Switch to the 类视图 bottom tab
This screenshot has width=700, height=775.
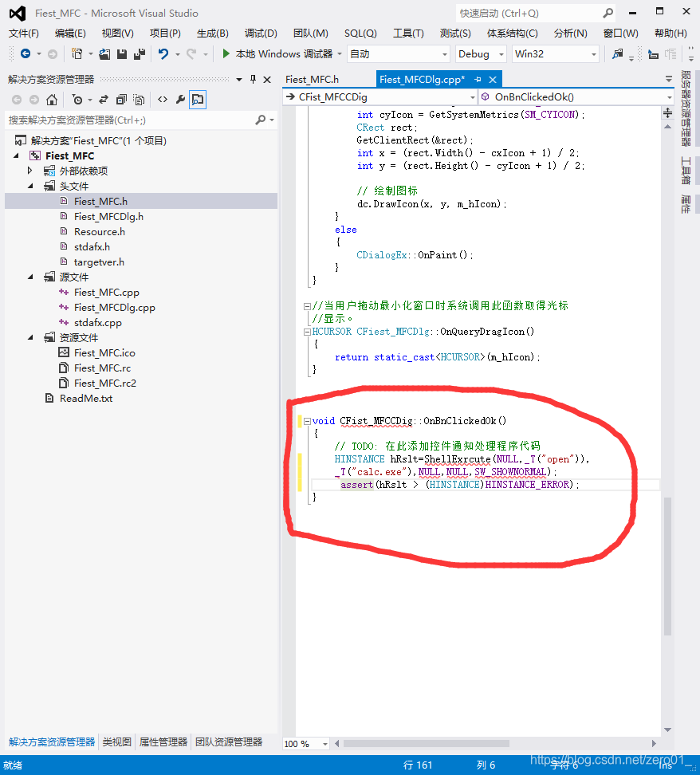(117, 742)
